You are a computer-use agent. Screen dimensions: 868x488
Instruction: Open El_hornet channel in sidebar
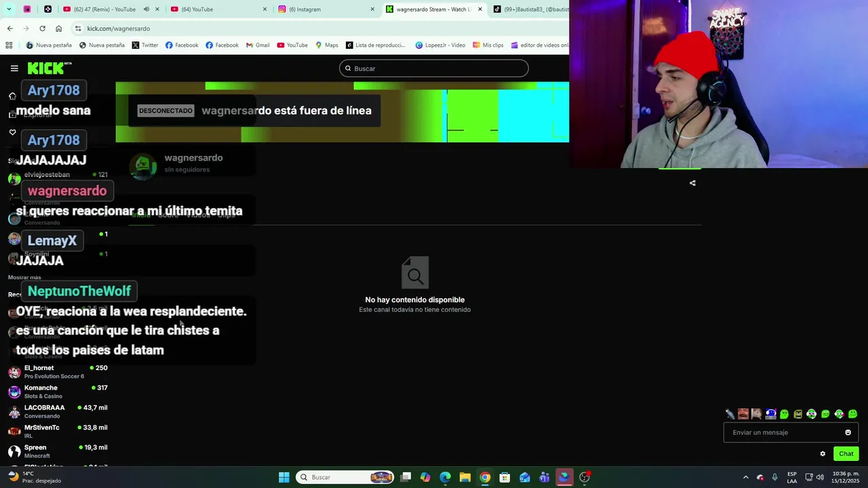pyautogui.click(x=58, y=371)
